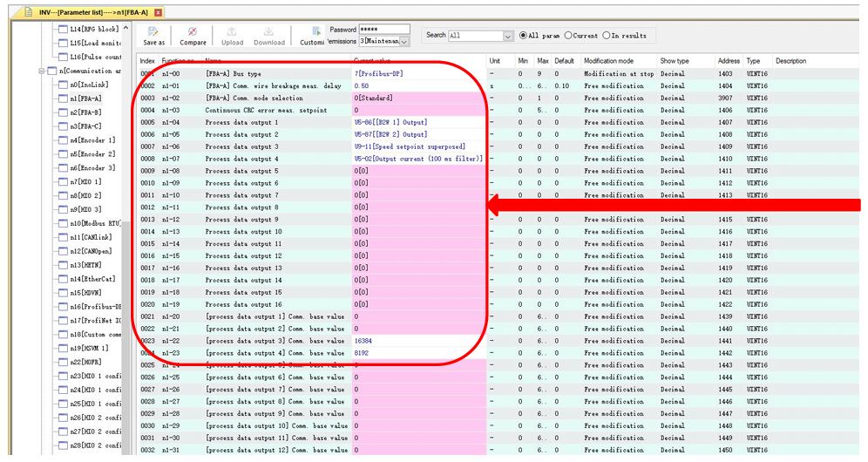The height and width of the screenshot is (462, 868).
Task: Click the tree panel vertical scrollbar
Action: pos(126,262)
